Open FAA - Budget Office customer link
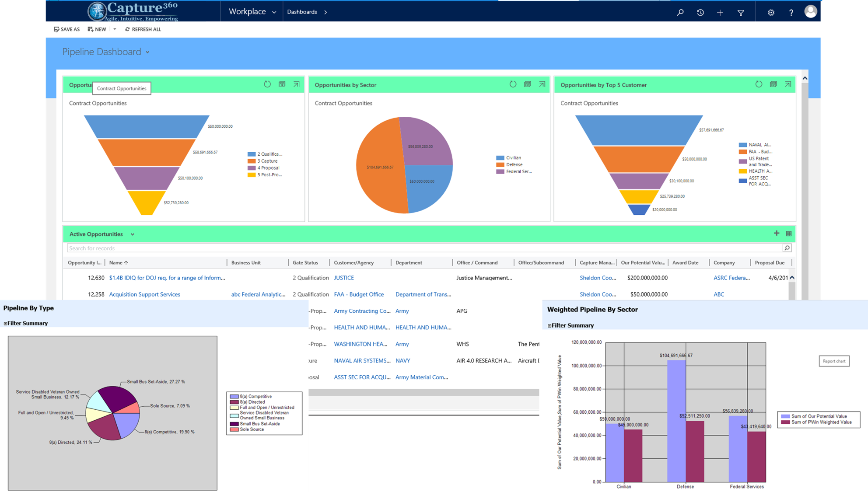Image resolution: width=868 pixels, height=492 pixels. (x=359, y=294)
